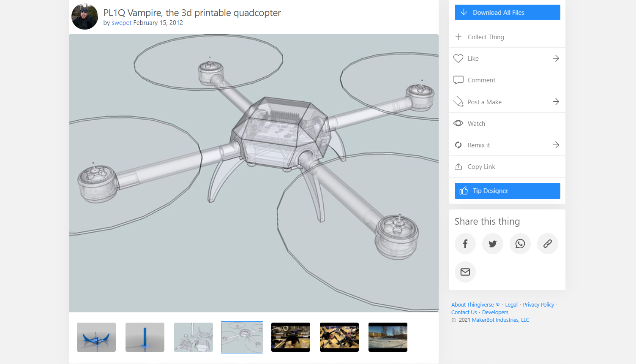This screenshot has height=364, width=636.
Task: Select the blue landing gear thumbnail
Action: 96,337
